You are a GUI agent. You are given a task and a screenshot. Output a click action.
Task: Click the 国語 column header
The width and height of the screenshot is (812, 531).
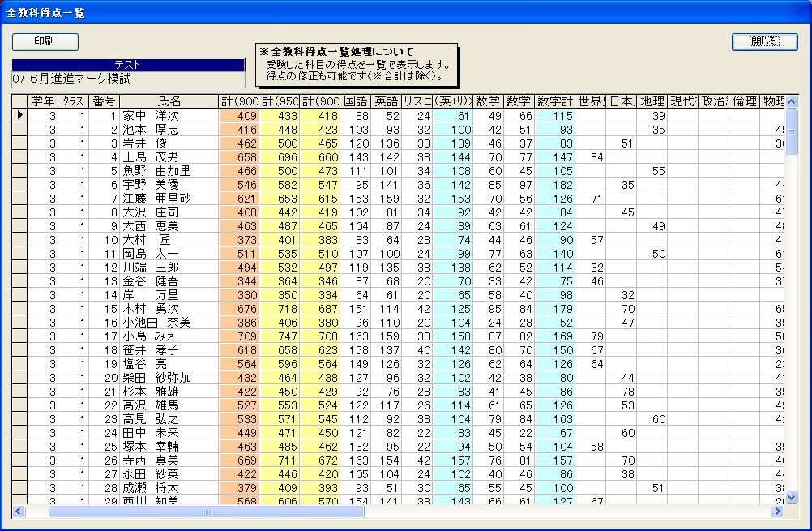point(355,101)
